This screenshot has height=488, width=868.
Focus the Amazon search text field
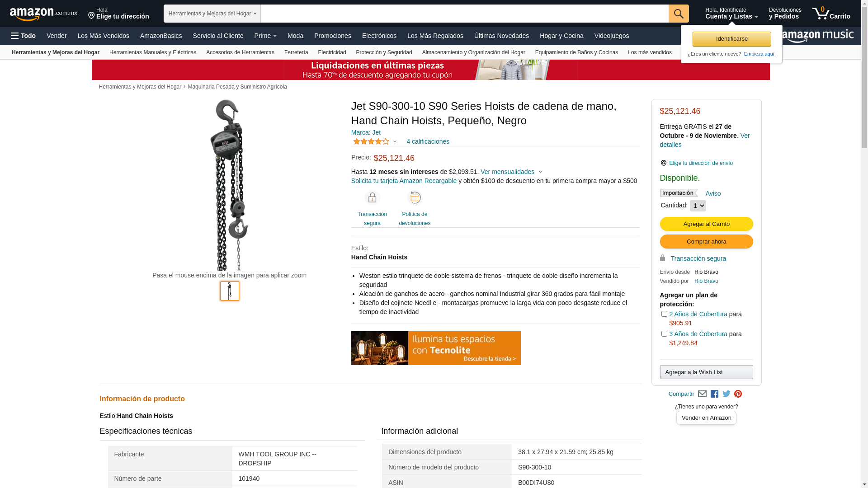click(464, 14)
